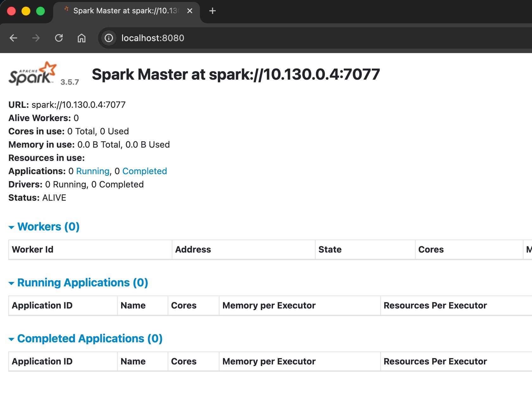Sort Running Applications by Application ID
The image size is (532, 397).
click(63, 306)
